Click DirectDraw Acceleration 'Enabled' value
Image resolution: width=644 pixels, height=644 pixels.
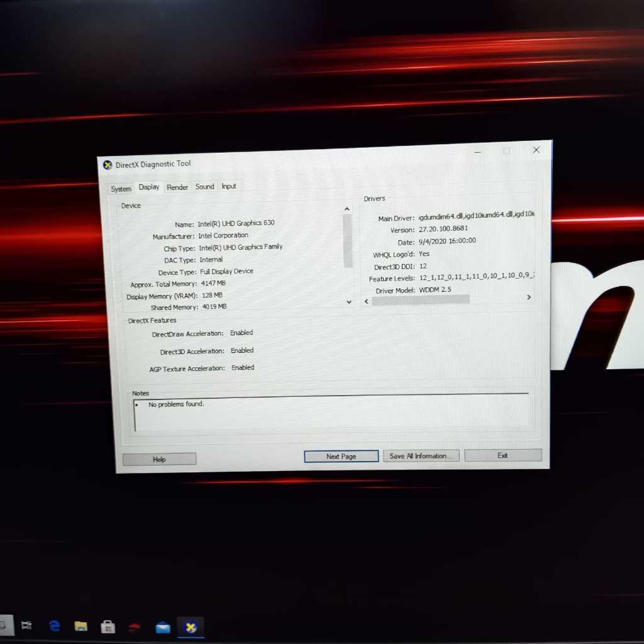tap(241, 333)
